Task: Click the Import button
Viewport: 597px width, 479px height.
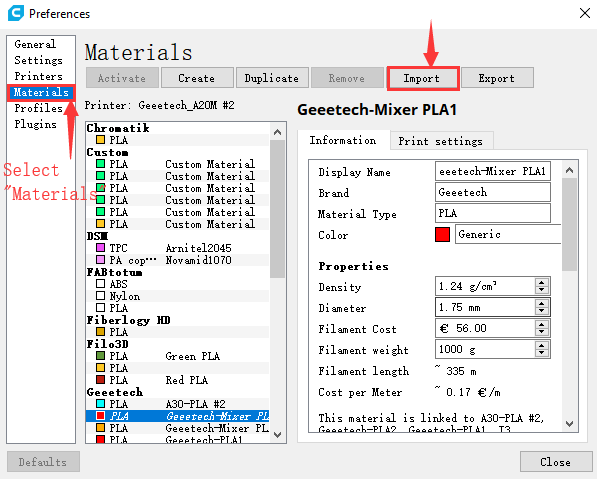Action: pos(422,78)
